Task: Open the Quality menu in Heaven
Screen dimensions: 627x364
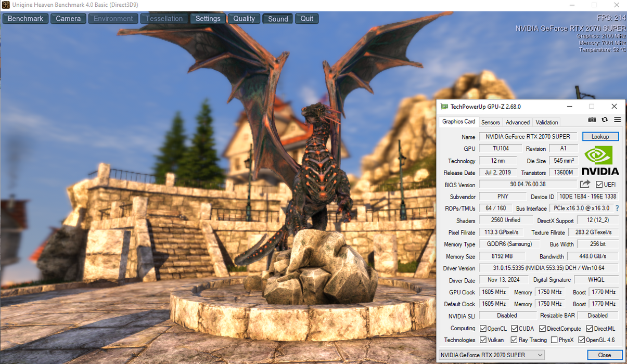Action: (x=244, y=19)
